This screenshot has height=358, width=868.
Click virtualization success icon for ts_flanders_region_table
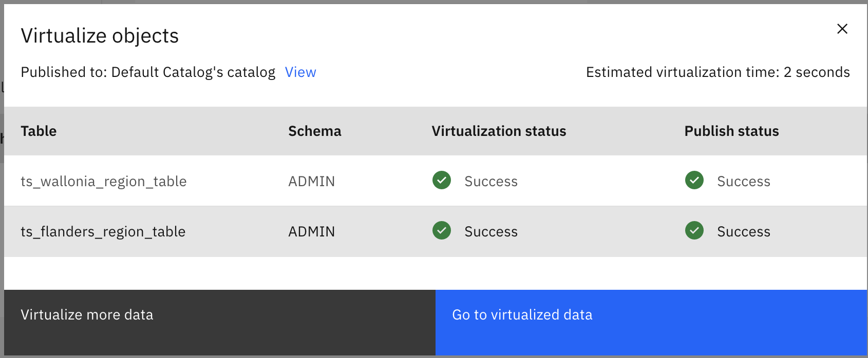tap(442, 231)
